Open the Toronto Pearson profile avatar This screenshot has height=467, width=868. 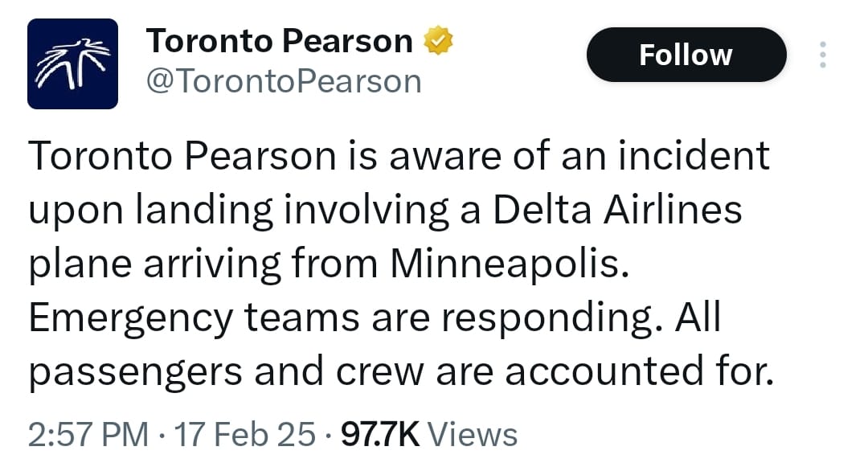tap(73, 63)
